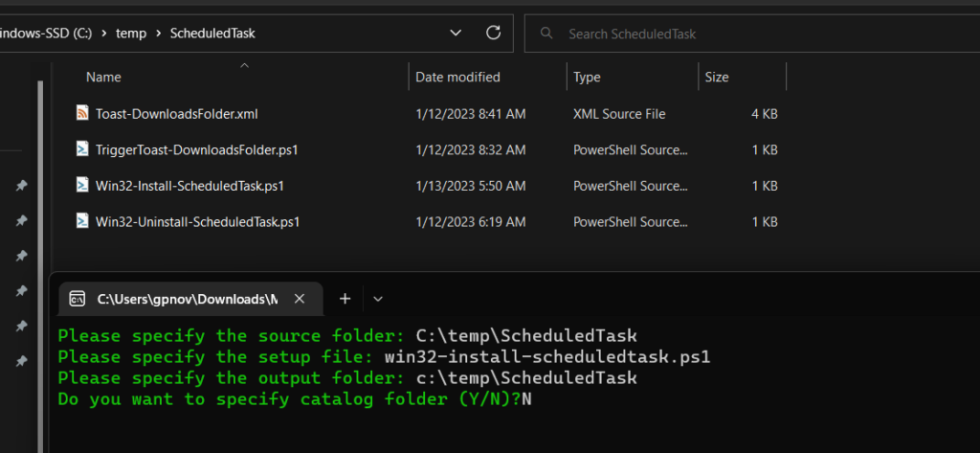This screenshot has height=453, width=980.
Task: Expand the breadcrumb chevron after temp
Action: (156, 34)
